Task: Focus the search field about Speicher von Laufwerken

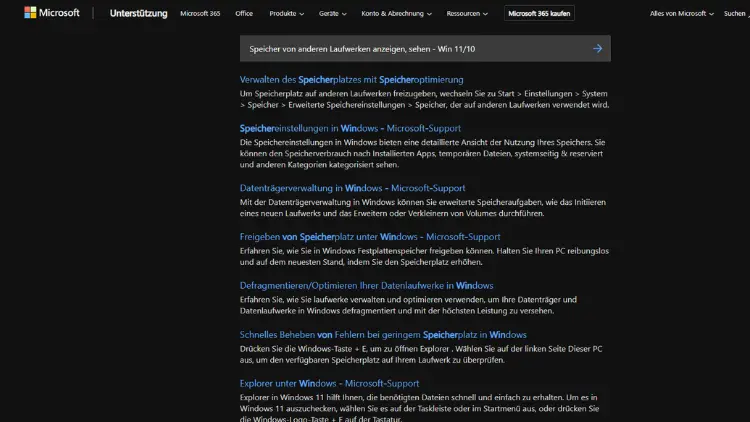Action: coord(410,48)
